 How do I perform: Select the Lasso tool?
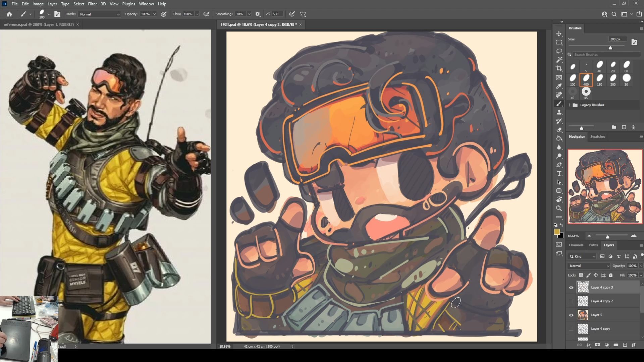point(559,51)
